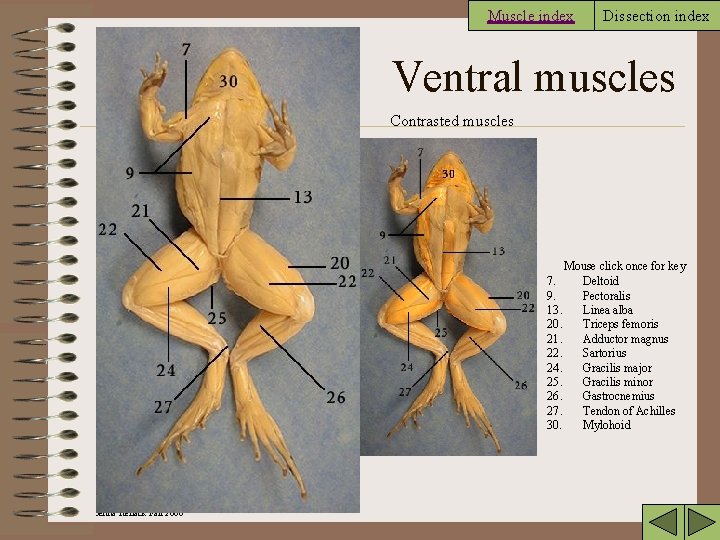Viewport: 720px width, 540px height.
Task: Select key entry '7. Deltoid'
Action: 583,281
